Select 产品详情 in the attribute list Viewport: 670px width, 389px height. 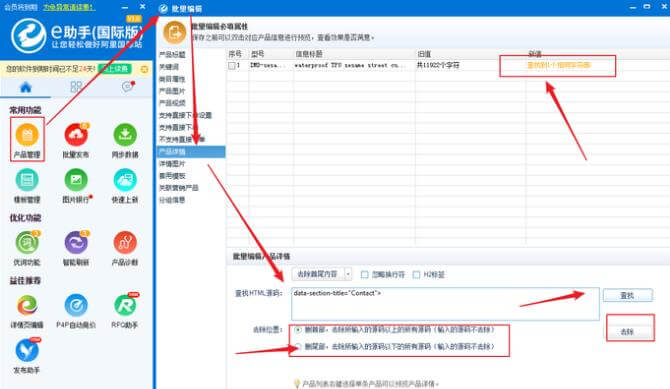pos(191,152)
